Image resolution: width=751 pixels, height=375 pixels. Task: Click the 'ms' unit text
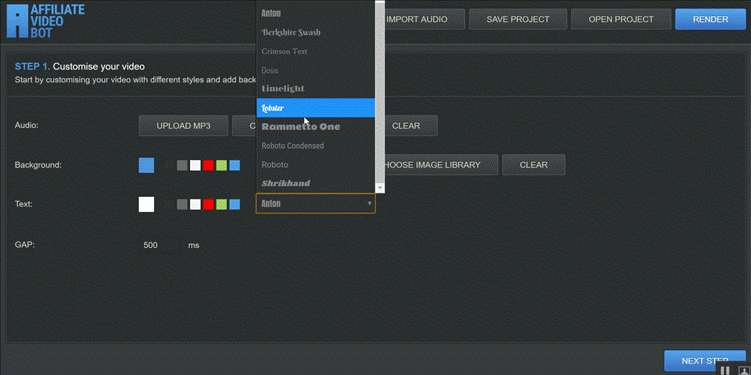point(193,245)
